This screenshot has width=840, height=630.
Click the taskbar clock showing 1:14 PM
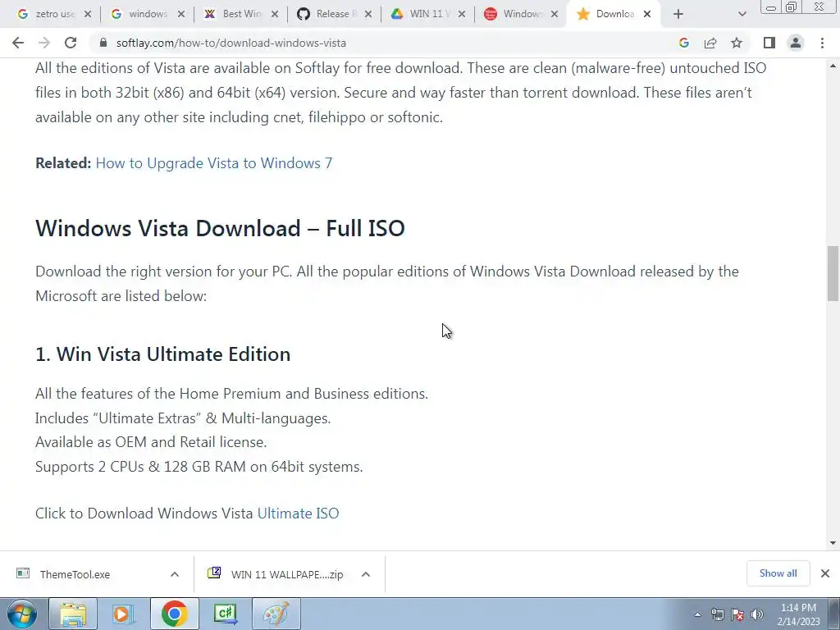coord(799,614)
